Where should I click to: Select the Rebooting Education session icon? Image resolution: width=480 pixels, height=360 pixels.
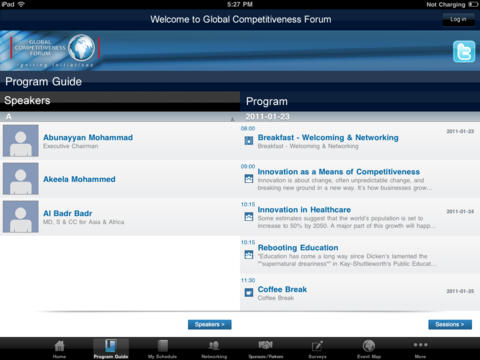pyautogui.click(x=249, y=255)
